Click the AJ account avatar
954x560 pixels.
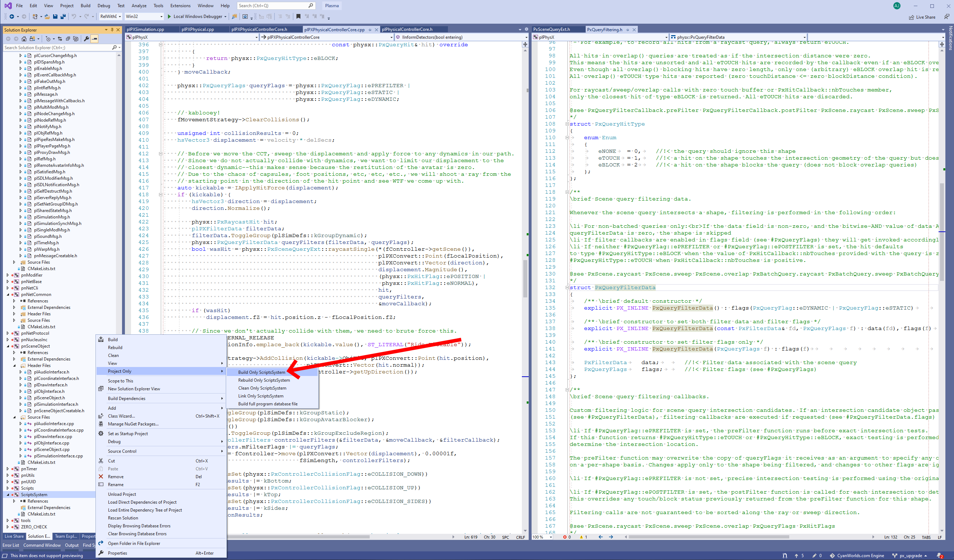click(x=897, y=6)
